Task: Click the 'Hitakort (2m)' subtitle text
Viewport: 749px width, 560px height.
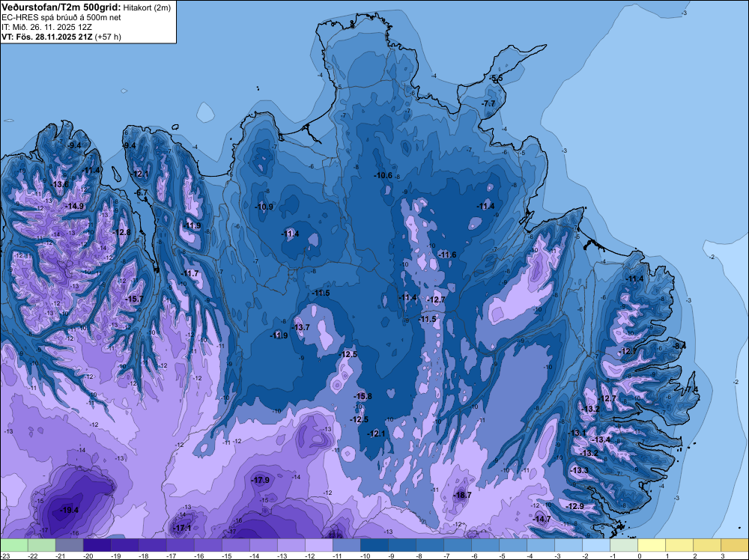Action: [x=146, y=7]
